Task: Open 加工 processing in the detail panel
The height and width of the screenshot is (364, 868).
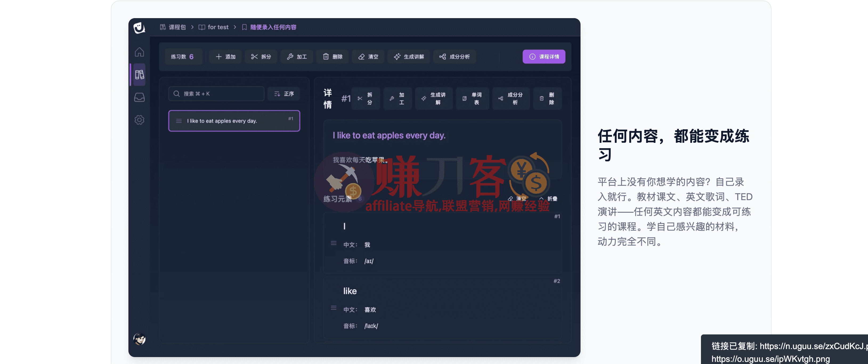Action: tap(398, 98)
